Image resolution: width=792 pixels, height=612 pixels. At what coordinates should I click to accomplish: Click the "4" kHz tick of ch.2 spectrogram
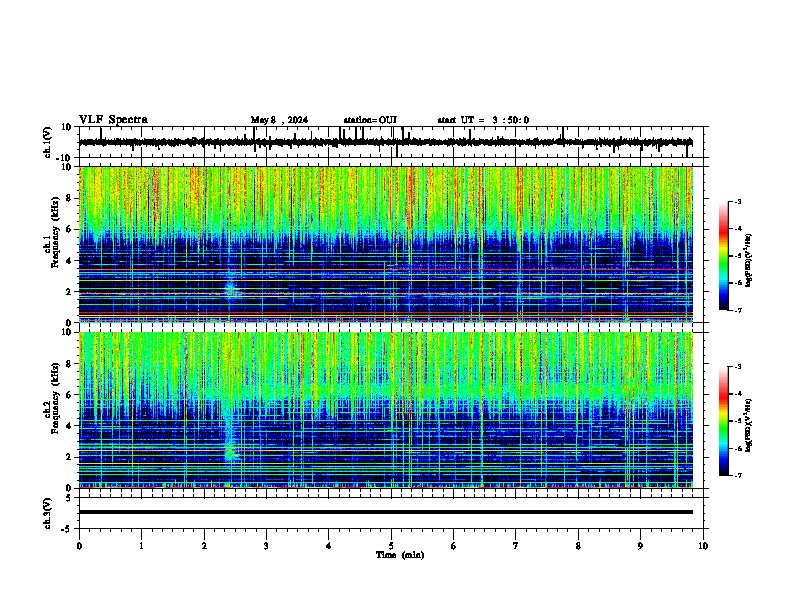[70, 426]
